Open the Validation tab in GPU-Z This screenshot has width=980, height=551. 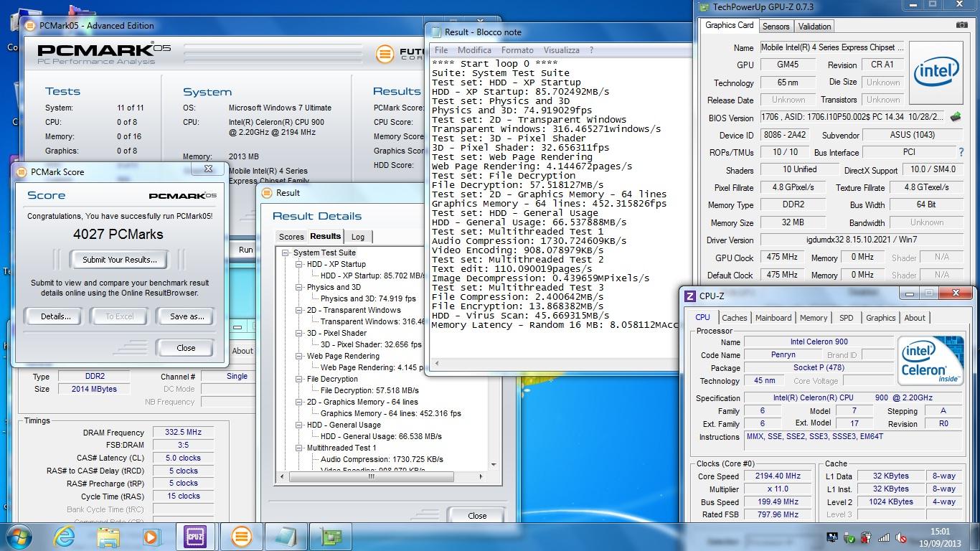(814, 27)
